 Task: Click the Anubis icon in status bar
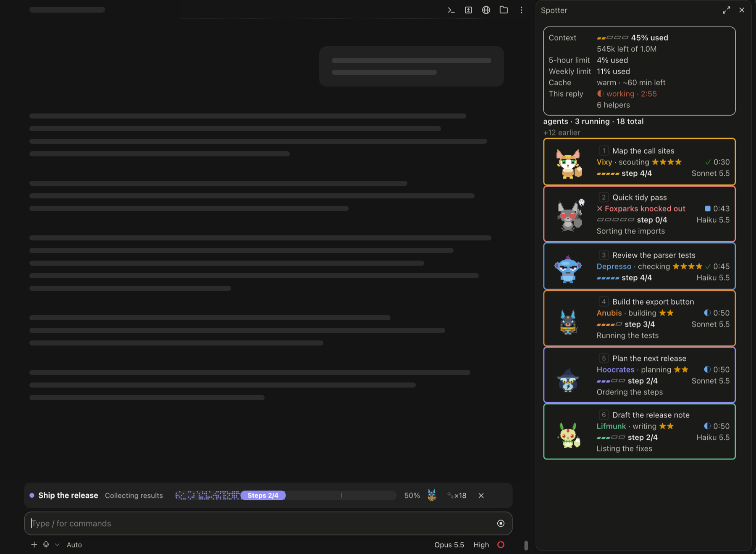point(432,495)
